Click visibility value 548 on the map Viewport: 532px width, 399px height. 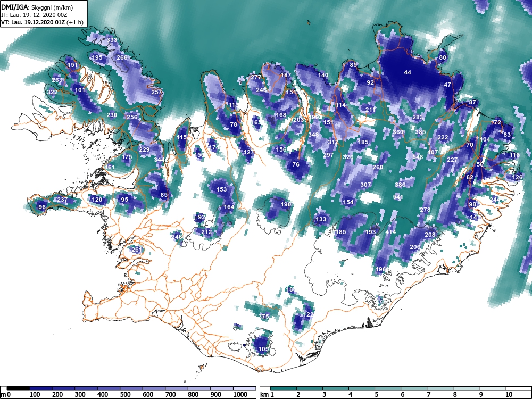coord(418,157)
